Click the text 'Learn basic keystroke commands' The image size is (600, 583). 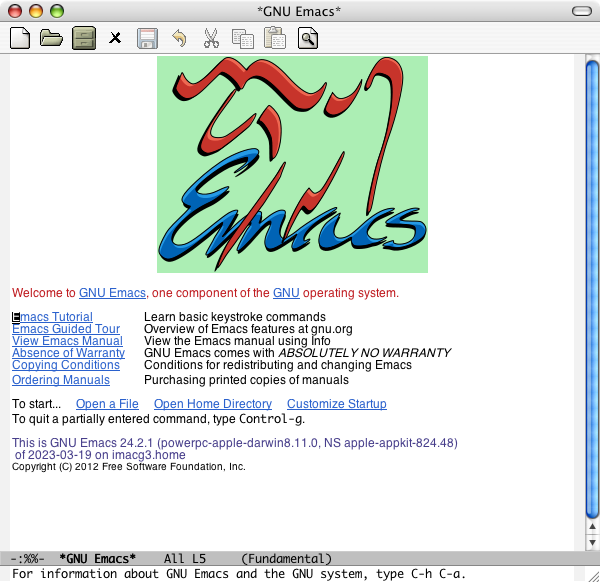point(235,317)
